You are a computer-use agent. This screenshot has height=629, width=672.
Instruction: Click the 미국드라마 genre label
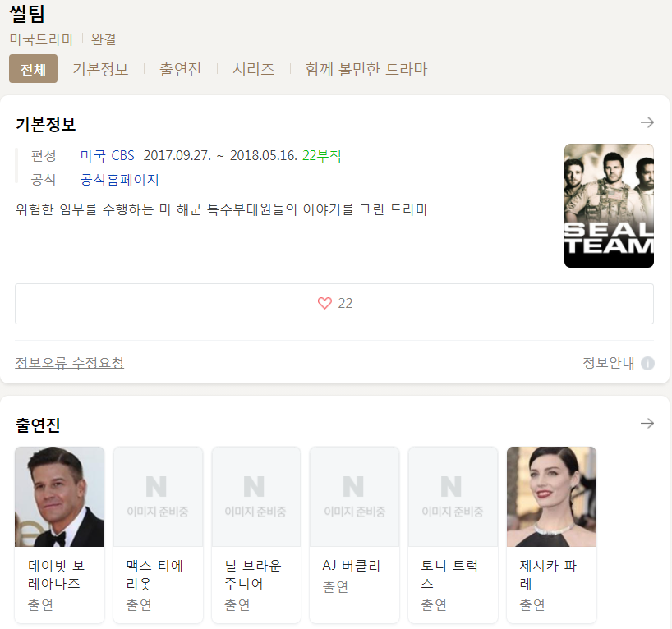(42, 39)
